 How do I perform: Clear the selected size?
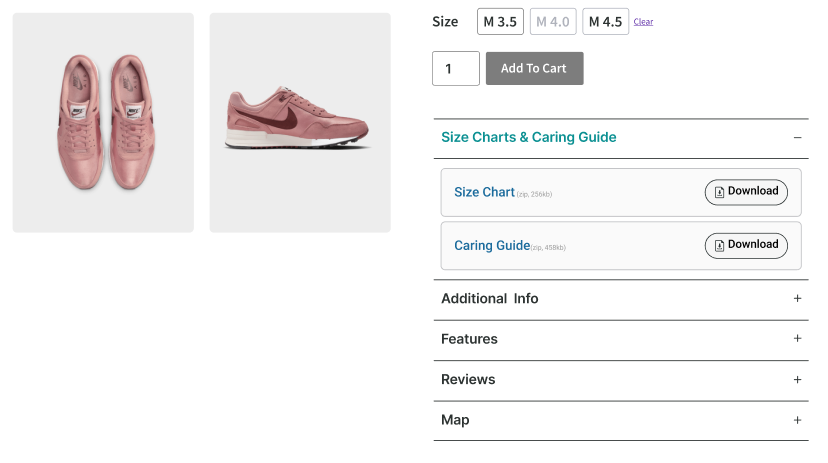pos(643,22)
